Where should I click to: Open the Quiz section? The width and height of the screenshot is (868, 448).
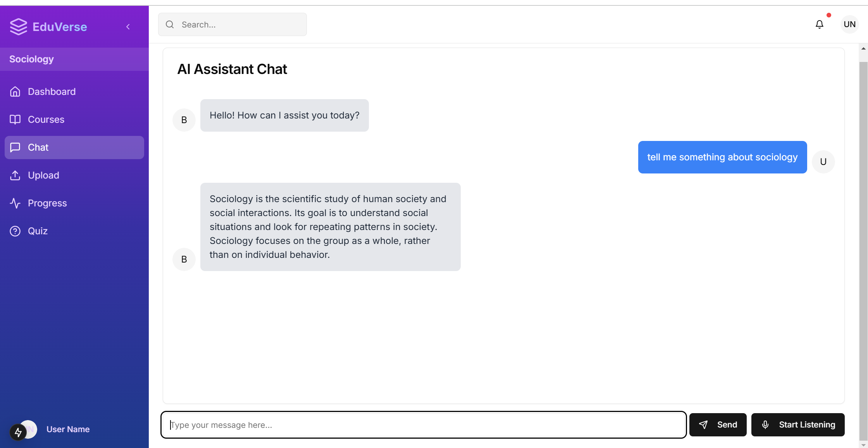(38, 231)
